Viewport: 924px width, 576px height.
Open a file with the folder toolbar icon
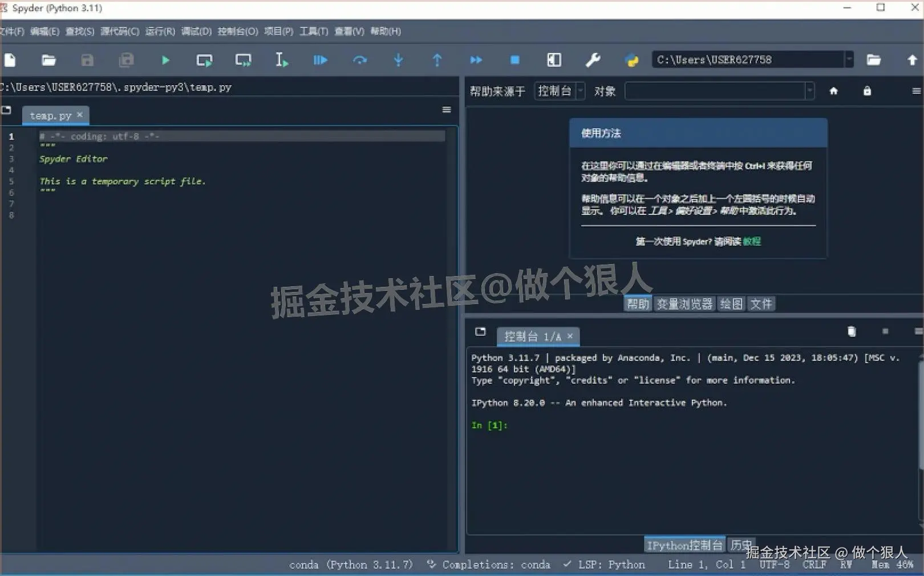point(48,59)
